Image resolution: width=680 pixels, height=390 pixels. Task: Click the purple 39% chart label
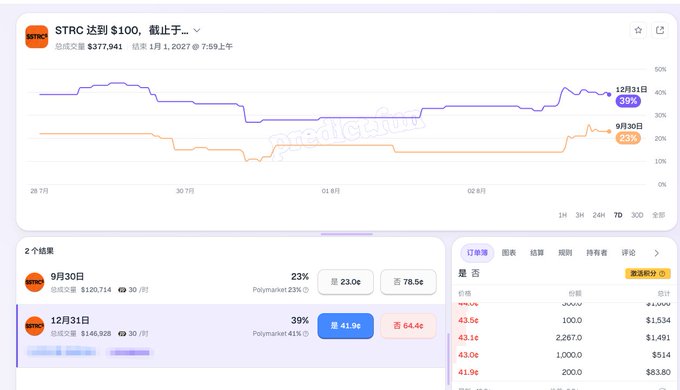[628, 101]
